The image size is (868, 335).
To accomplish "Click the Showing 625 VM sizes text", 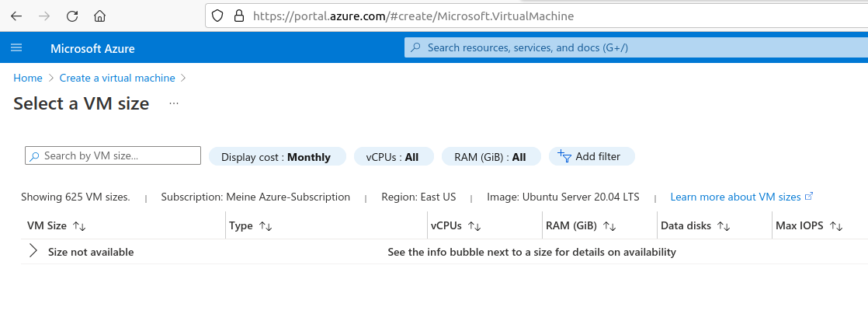I will [75, 197].
